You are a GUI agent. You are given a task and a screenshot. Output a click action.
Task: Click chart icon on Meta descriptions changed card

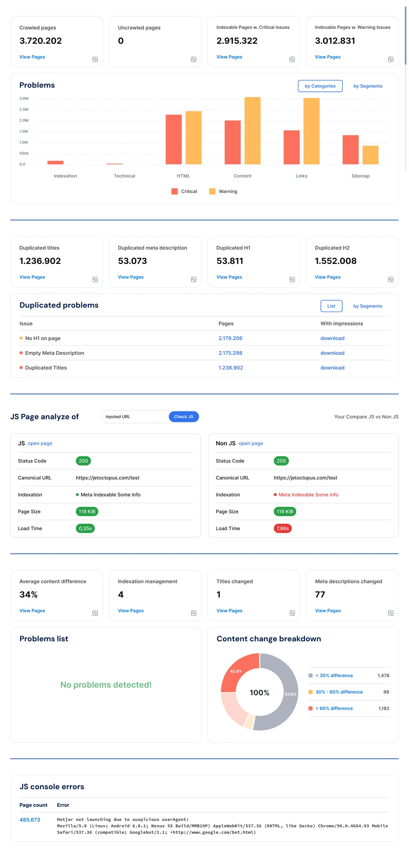tap(390, 613)
